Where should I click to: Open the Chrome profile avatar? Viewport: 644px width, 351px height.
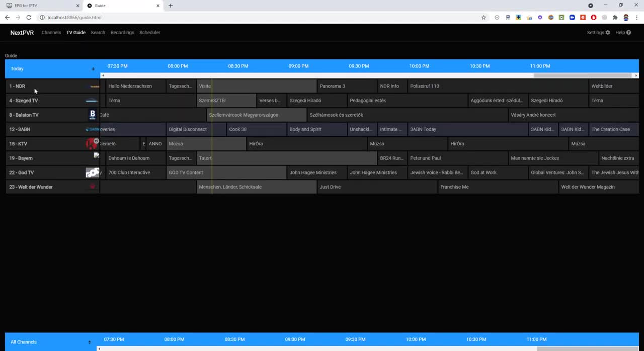626,18
